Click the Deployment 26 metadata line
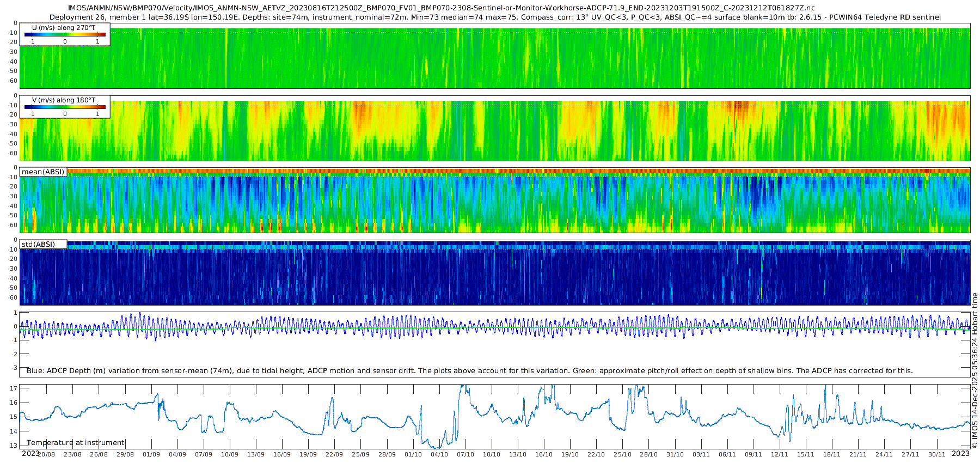Screen dimensions: 980x463 point(494,17)
